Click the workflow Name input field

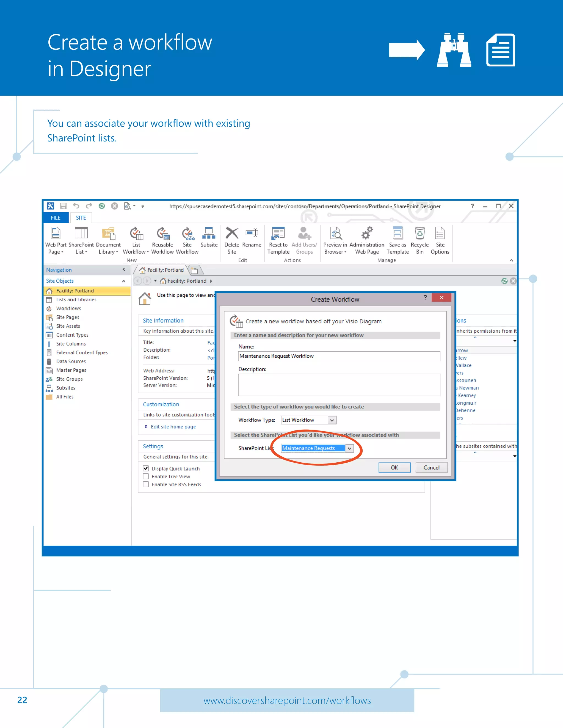(x=339, y=356)
